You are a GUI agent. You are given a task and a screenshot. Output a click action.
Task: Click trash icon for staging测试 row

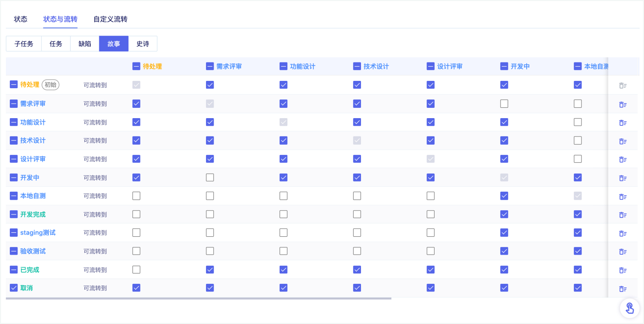coord(623,233)
